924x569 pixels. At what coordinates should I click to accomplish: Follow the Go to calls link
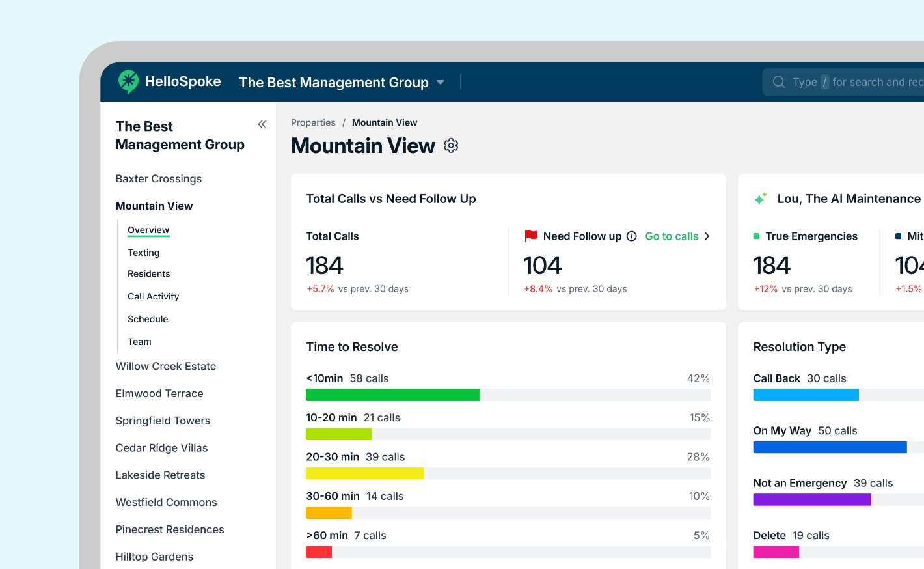coord(672,236)
